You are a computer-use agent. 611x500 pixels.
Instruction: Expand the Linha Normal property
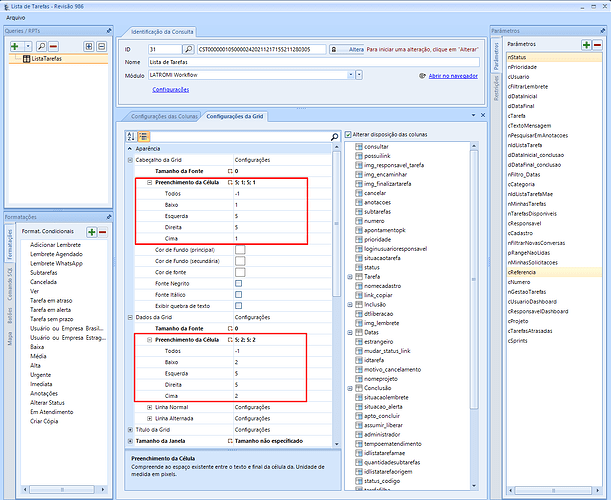(149, 408)
